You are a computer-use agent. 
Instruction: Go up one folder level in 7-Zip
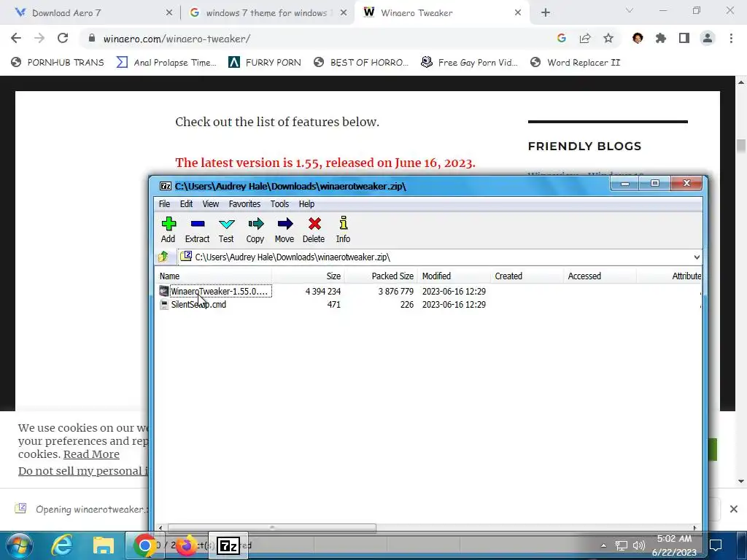pos(163,257)
